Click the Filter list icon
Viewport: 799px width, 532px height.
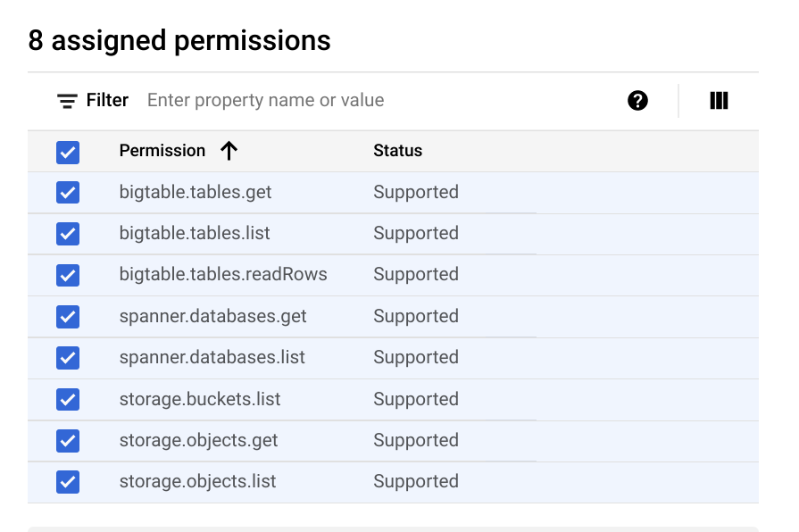pos(67,101)
